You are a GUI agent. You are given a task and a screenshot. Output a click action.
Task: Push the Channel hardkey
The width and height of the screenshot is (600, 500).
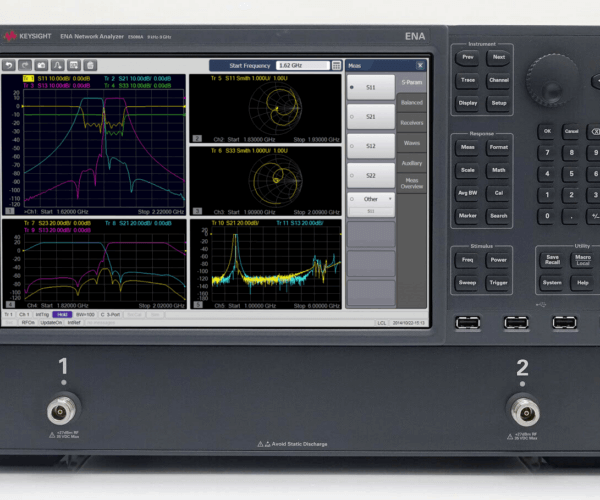[499, 80]
